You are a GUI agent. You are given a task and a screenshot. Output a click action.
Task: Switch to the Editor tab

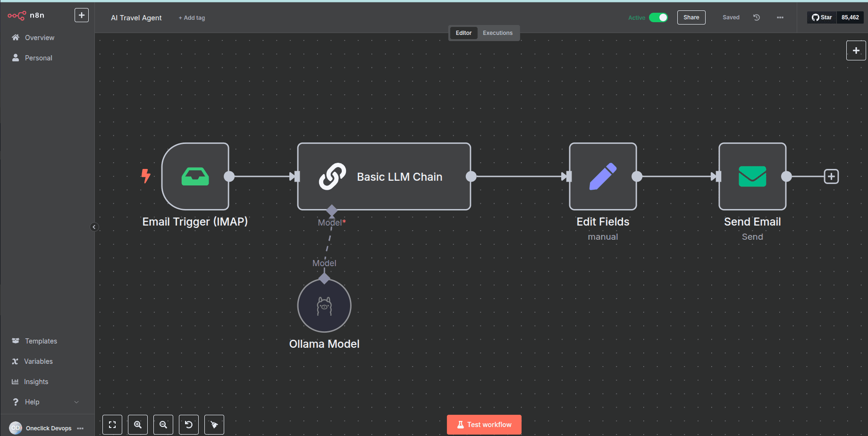point(463,33)
